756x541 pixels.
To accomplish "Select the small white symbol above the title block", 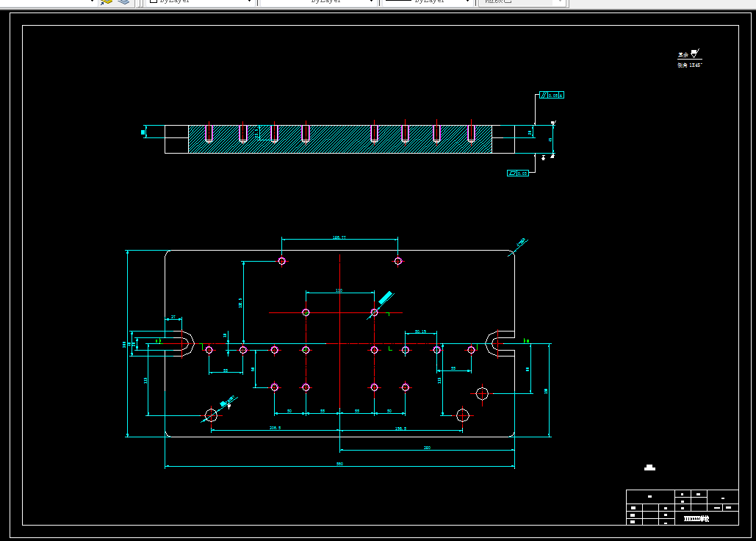I will click(649, 467).
